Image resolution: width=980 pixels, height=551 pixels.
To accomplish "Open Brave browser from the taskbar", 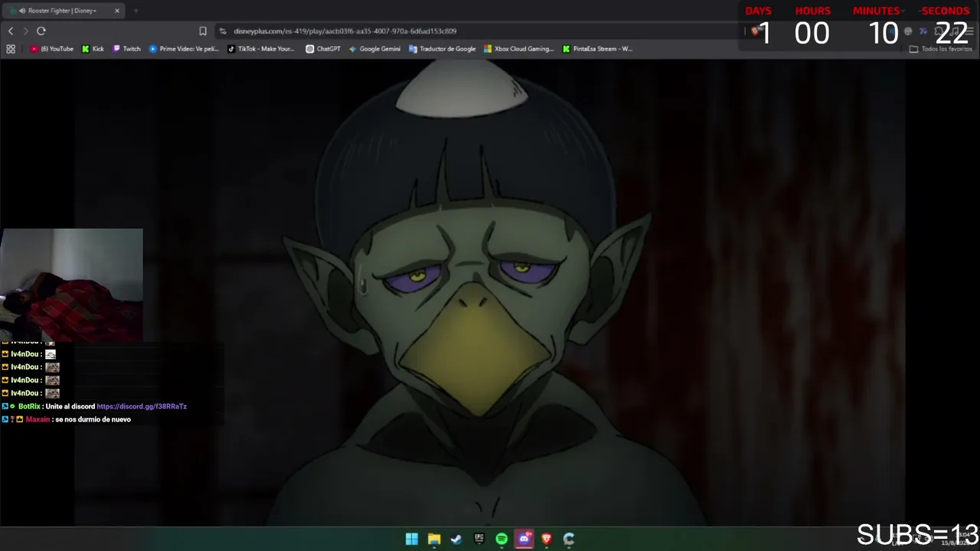I will (547, 539).
